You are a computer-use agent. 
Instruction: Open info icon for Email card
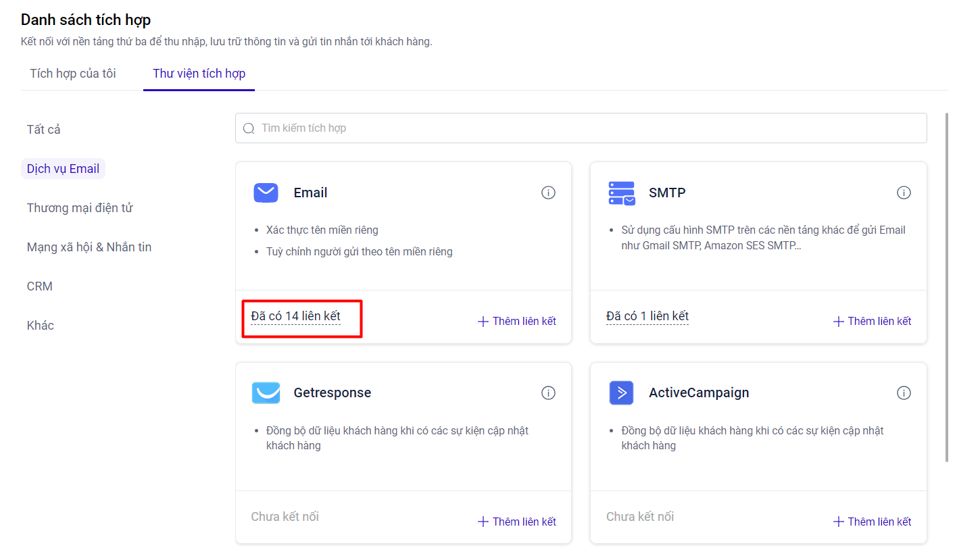pos(548,193)
